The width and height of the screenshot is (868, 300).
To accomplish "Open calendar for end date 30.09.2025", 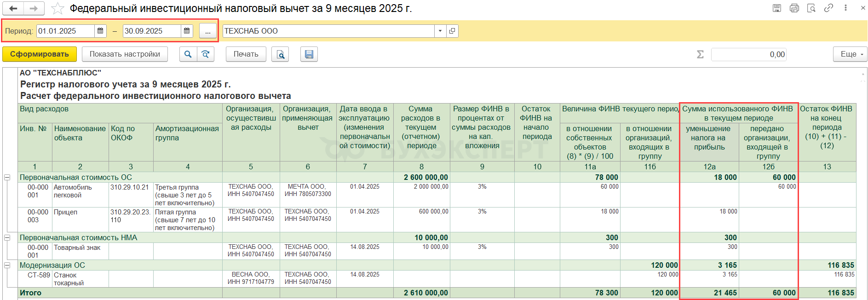I will [x=187, y=31].
